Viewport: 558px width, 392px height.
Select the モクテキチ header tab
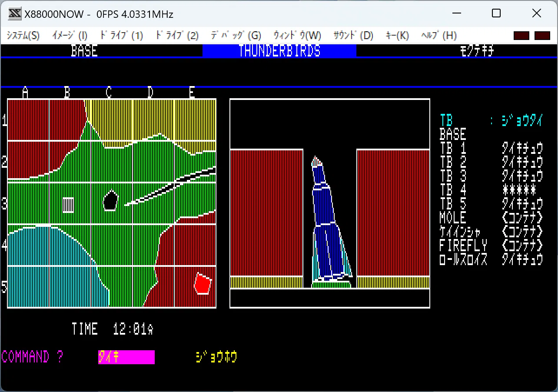point(477,51)
